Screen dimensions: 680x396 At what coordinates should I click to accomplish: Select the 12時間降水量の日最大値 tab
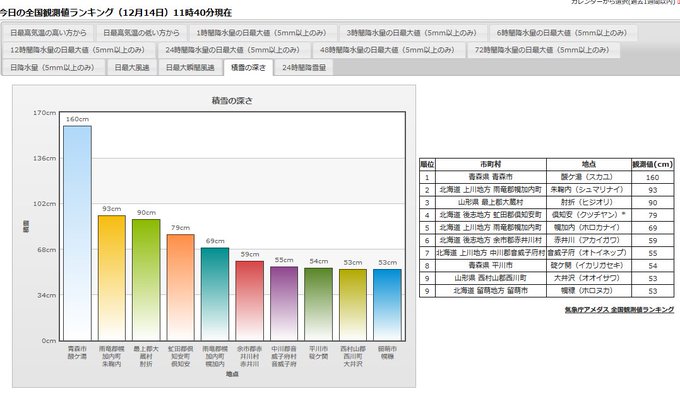pyautogui.click(x=78, y=50)
